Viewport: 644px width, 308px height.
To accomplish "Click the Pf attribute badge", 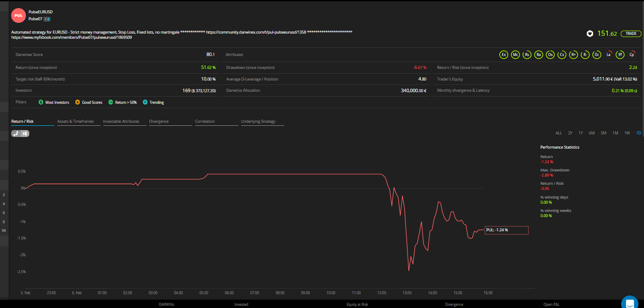I will tap(620, 55).
